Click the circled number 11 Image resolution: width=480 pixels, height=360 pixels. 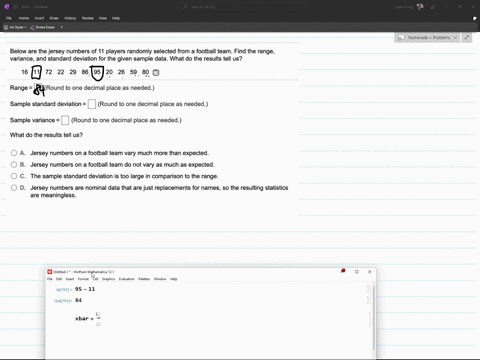36,72
